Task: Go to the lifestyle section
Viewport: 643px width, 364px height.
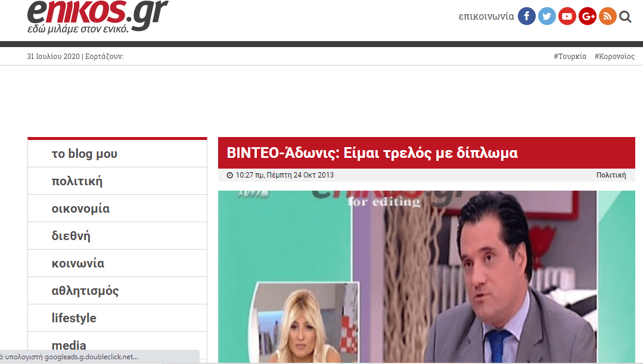Action: pyautogui.click(x=74, y=318)
